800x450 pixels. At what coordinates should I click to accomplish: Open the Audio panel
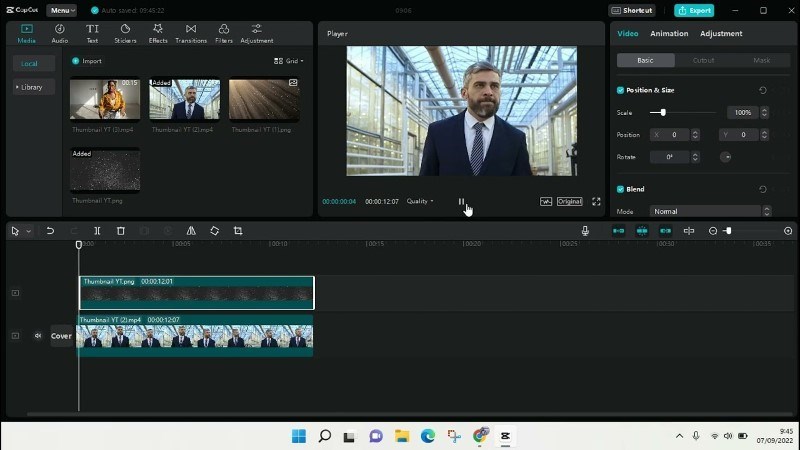60,34
